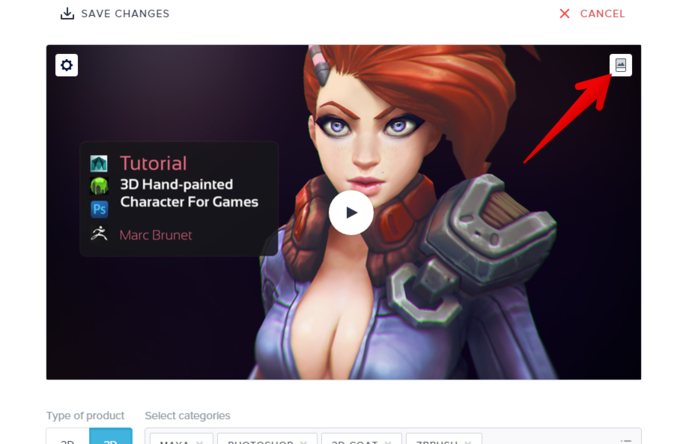Play the tutorial video preview

[351, 213]
